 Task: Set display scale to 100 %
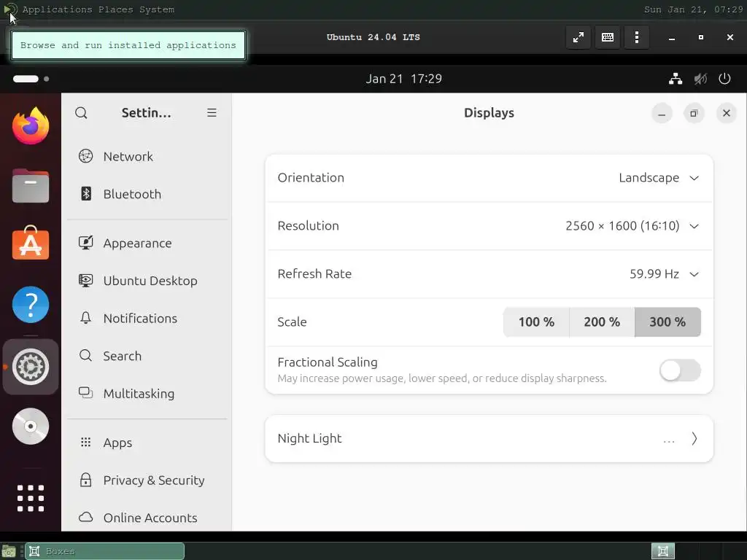[536, 322]
